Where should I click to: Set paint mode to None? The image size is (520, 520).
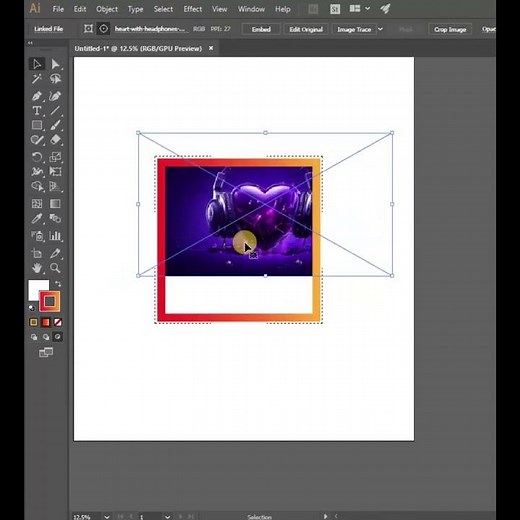(x=58, y=322)
